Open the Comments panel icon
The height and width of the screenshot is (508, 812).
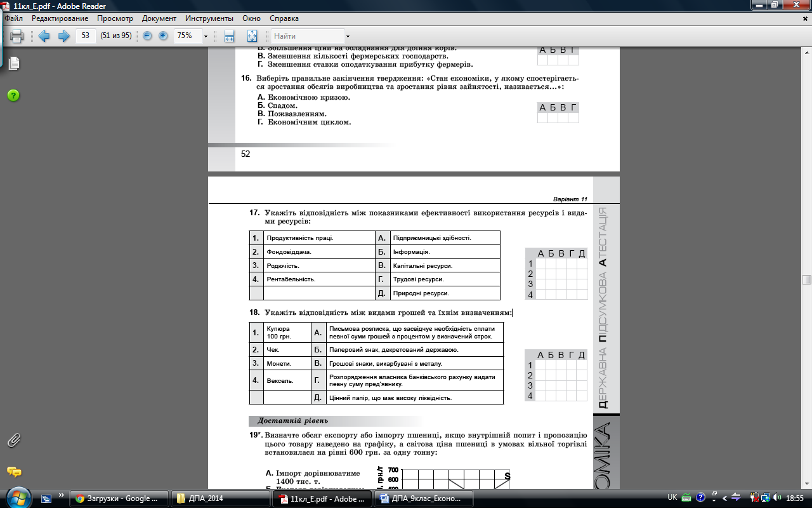coord(13,472)
